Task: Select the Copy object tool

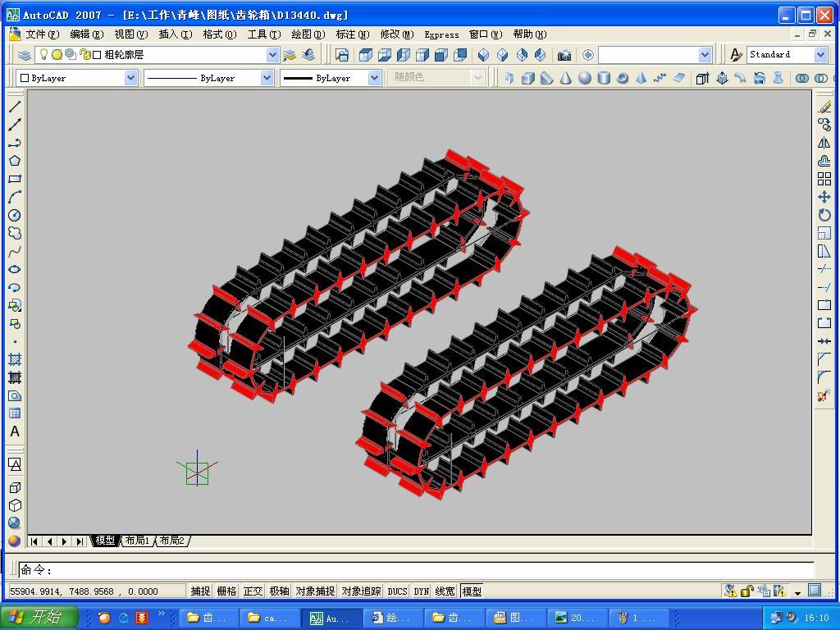Action: (824, 125)
